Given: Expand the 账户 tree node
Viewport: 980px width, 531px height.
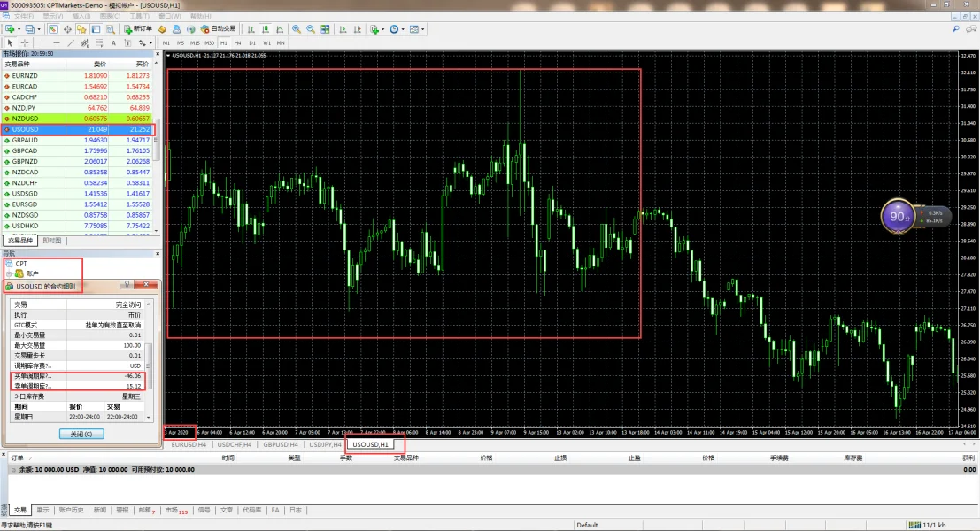Looking at the screenshot, I should 9,273.
